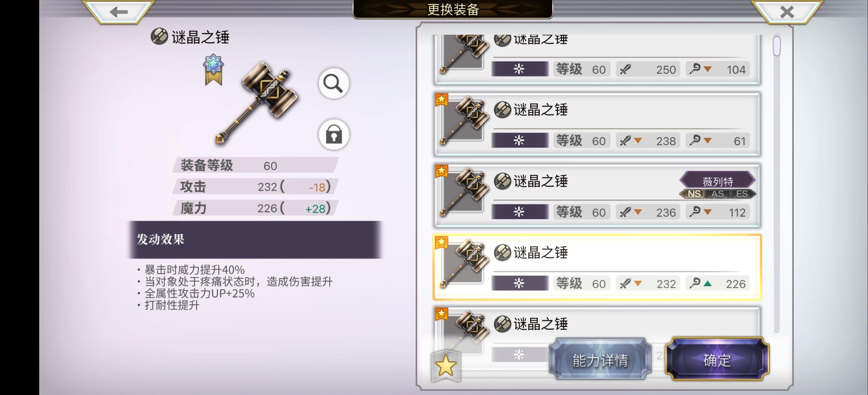
Task: Confirm the selection with 确定
Action: (x=717, y=360)
